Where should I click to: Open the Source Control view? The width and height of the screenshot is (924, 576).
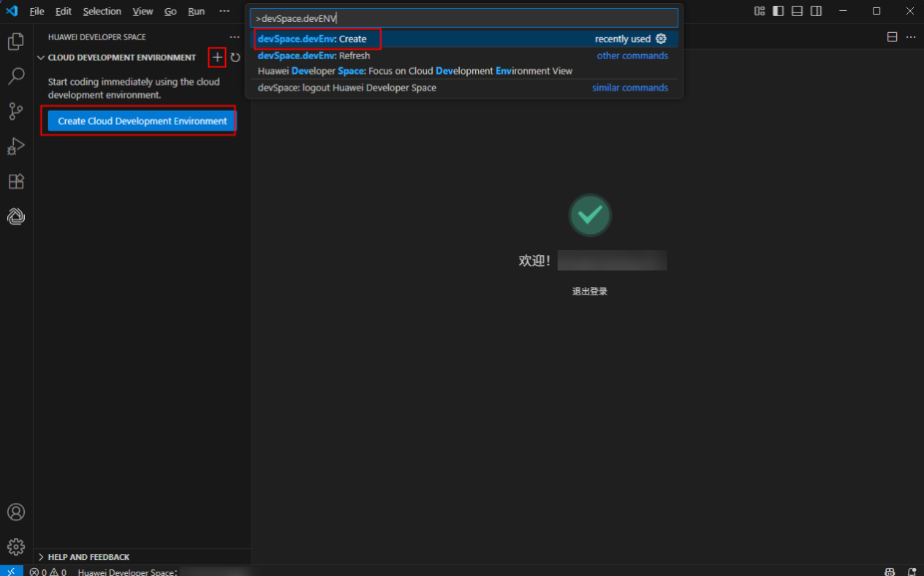pos(16,111)
